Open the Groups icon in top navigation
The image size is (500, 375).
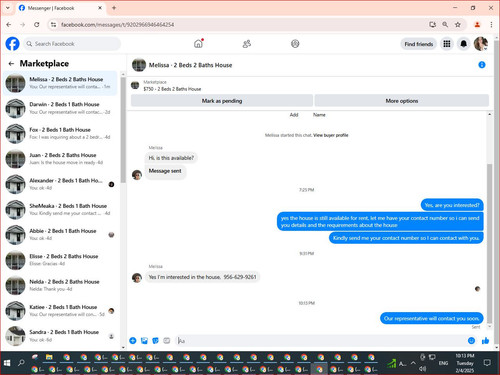[x=295, y=44]
